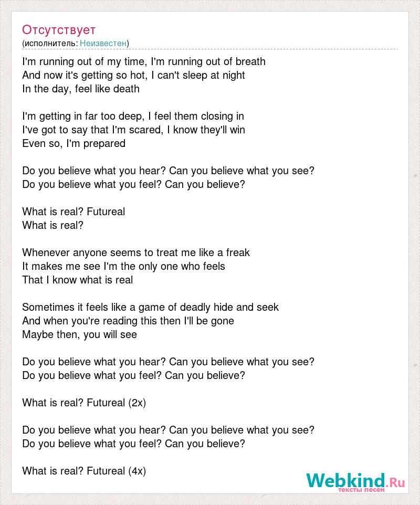Click lyric 'And now it's getting so hot'
The image size is (420, 505).
click(x=133, y=76)
